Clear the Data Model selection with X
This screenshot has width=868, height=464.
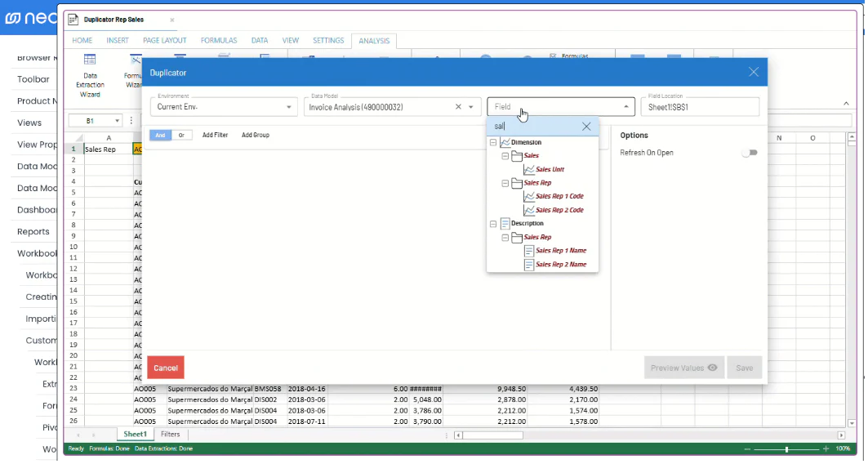458,107
